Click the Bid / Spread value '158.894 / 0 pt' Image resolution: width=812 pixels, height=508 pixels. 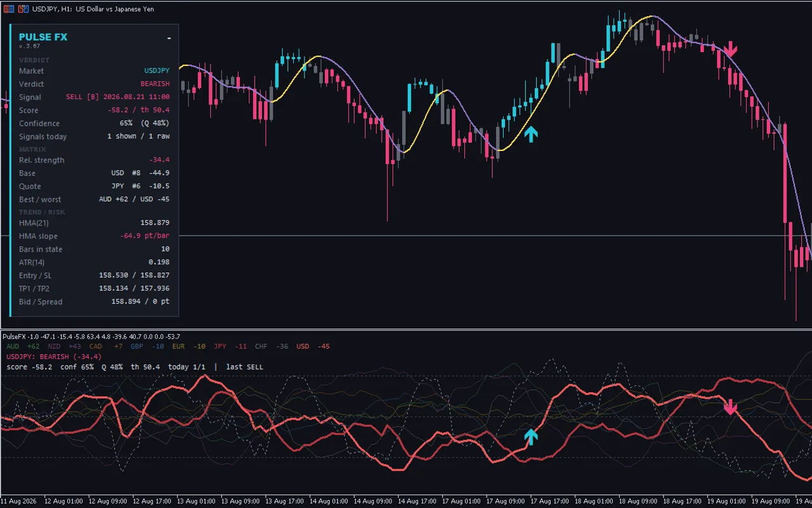(141, 302)
